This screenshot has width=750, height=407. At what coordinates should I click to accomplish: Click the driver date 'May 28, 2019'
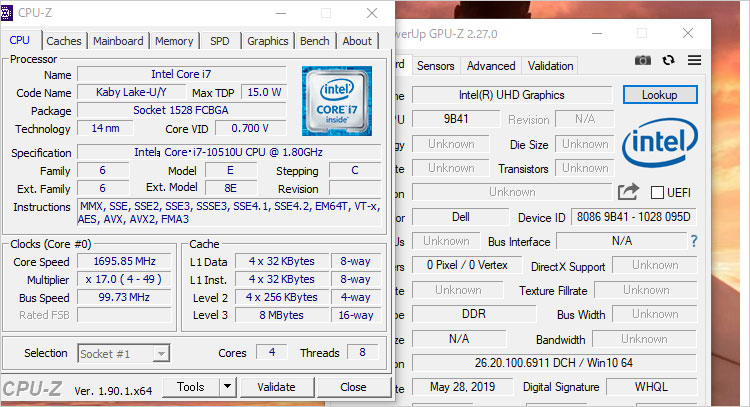tap(462, 386)
